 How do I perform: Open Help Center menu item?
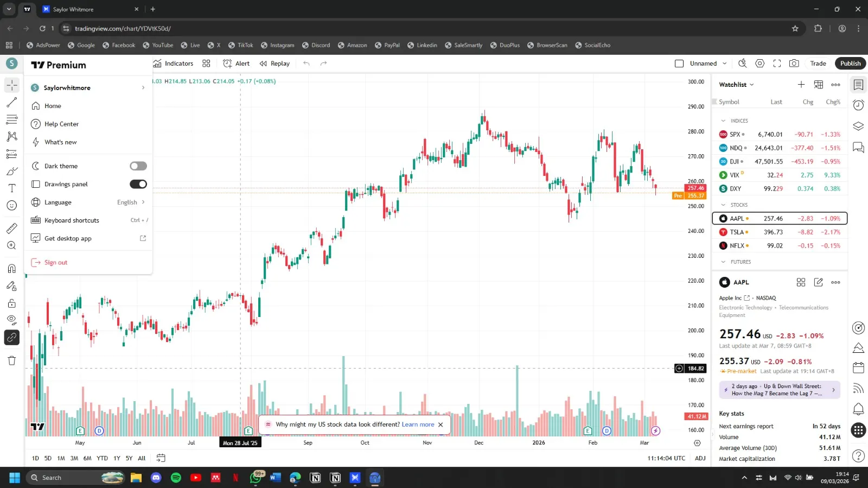coord(88,124)
